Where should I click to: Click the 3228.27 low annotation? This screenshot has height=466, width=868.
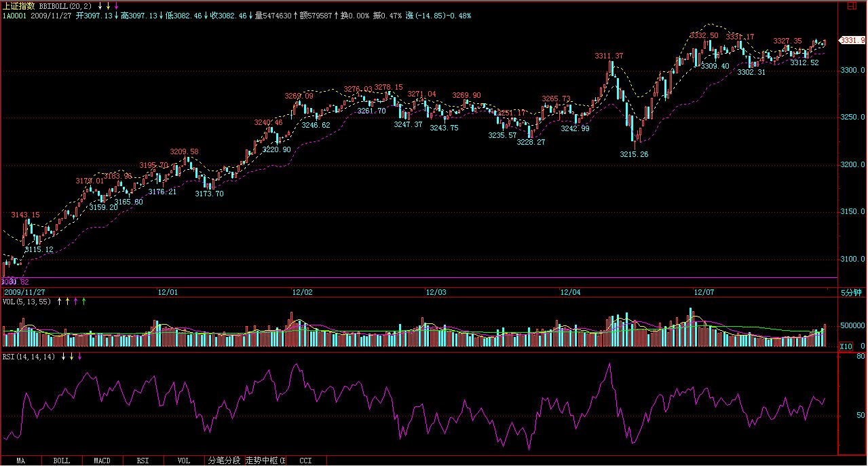(531, 142)
